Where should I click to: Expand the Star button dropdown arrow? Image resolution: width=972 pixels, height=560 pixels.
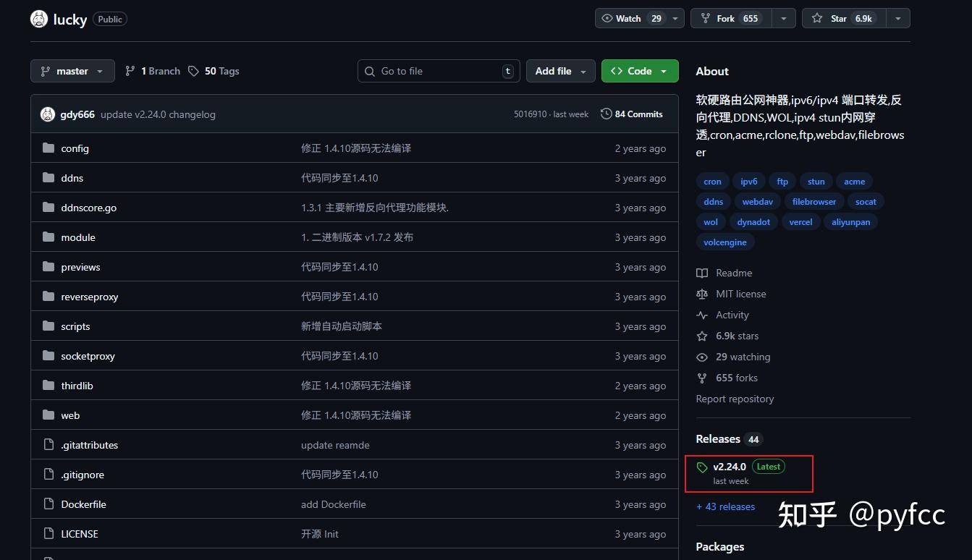(x=897, y=18)
